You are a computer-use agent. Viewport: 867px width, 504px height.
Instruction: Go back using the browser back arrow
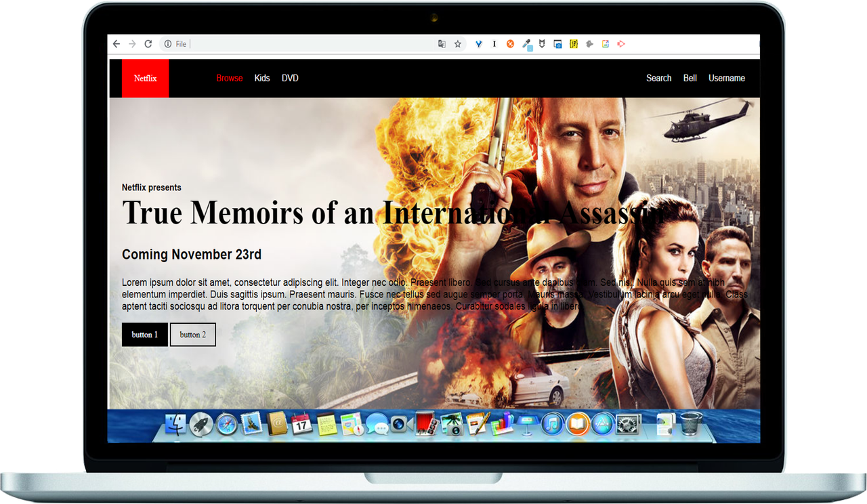(x=117, y=44)
